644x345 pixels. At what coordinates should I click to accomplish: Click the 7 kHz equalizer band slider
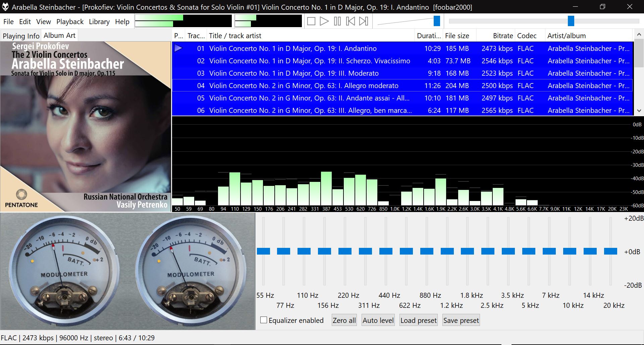[x=549, y=251]
